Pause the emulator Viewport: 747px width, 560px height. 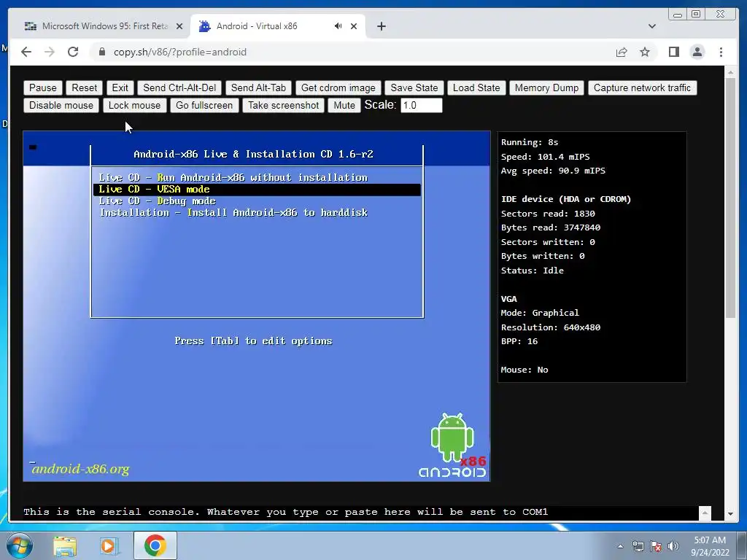click(x=43, y=87)
